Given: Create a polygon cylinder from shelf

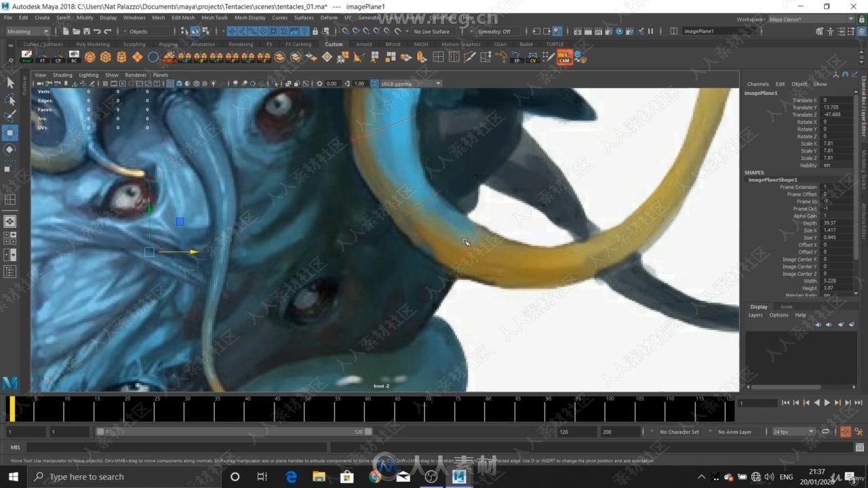Looking at the screenshot, I should click(121, 57).
